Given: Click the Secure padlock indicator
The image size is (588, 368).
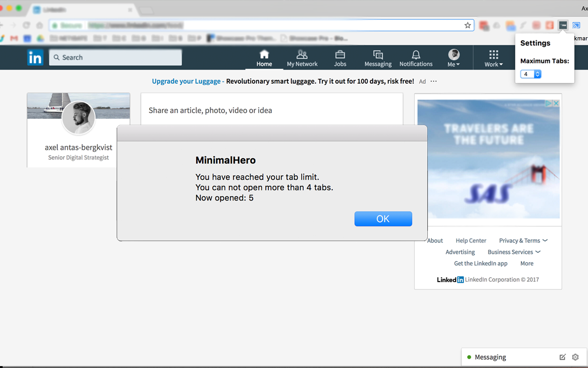Looking at the screenshot, I should [67, 25].
